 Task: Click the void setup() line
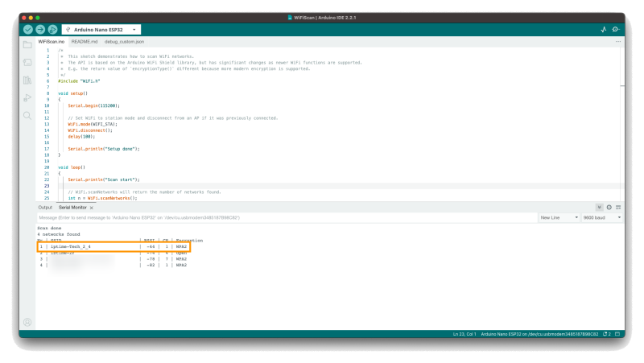(72, 93)
